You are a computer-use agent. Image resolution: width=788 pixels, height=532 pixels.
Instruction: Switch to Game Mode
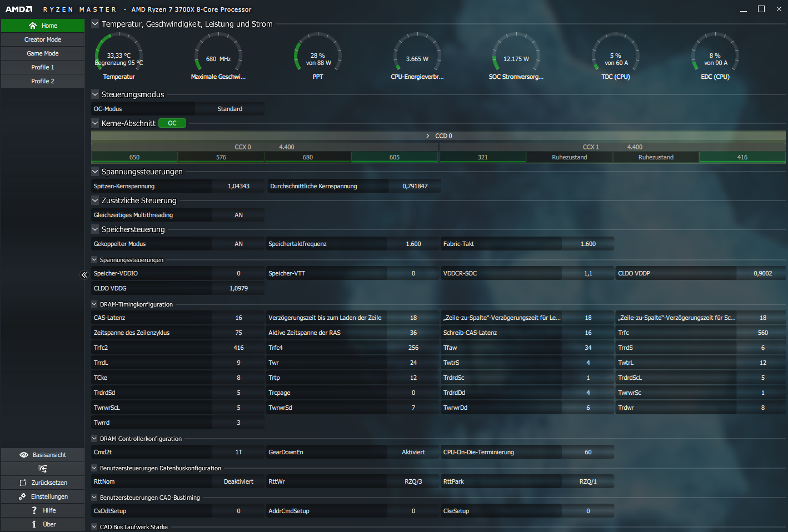pyautogui.click(x=43, y=53)
